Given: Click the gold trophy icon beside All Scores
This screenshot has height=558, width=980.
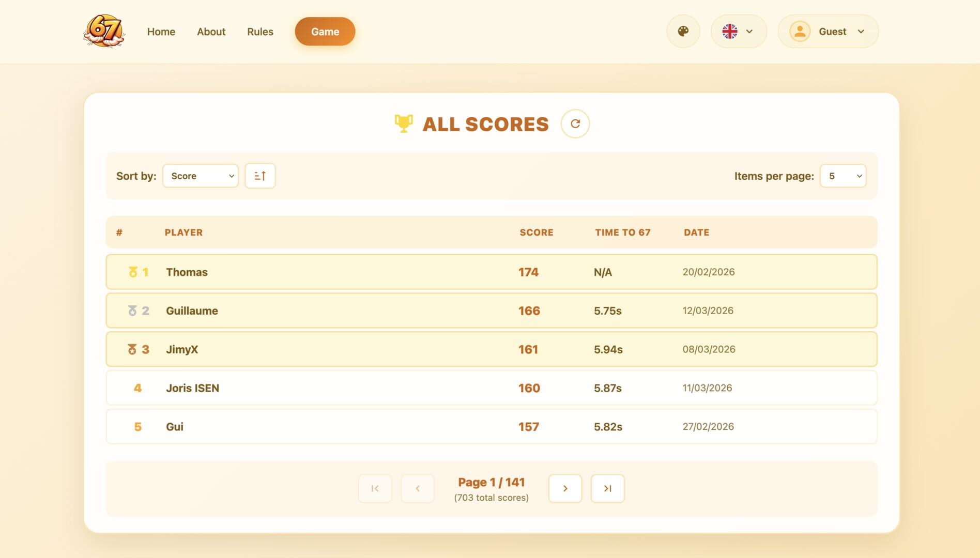Looking at the screenshot, I should coord(403,123).
